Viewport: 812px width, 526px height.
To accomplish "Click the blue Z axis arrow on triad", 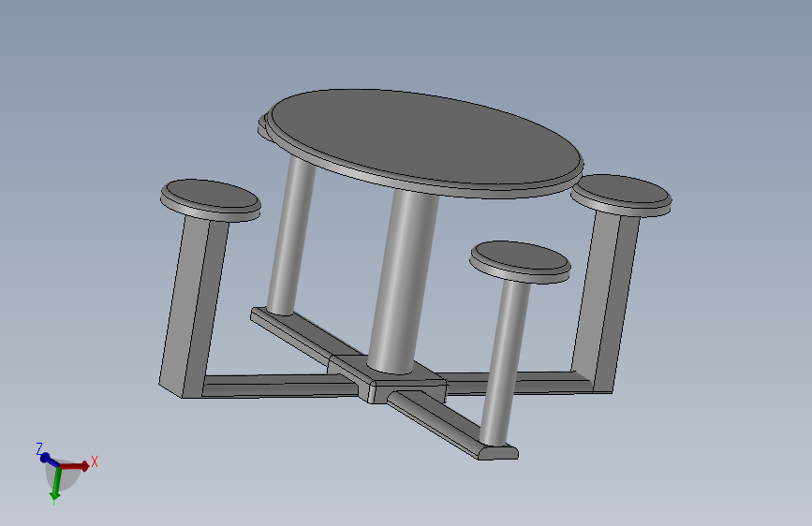I will [x=50, y=460].
